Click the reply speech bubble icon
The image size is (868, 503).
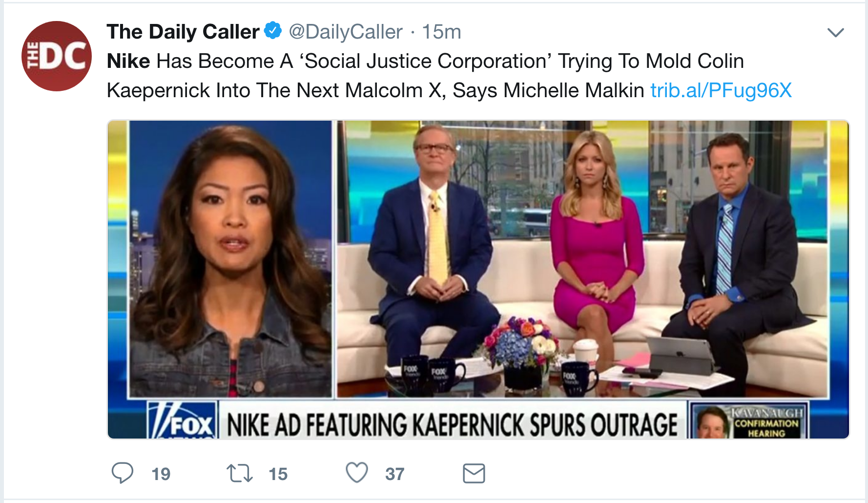point(122,473)
